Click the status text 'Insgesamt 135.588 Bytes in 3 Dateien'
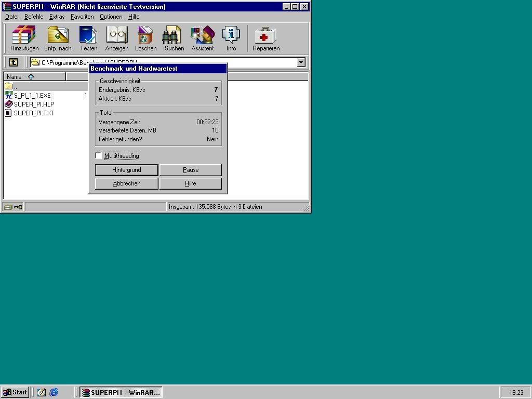 [215, 207]
